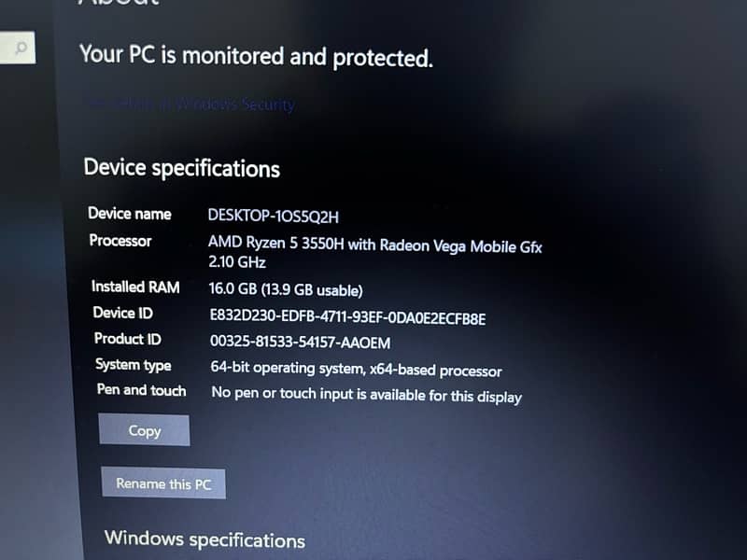This screenshot has height=560, width=747.
Task: Focus the Settings search box
Action: [x=17, y=48]
